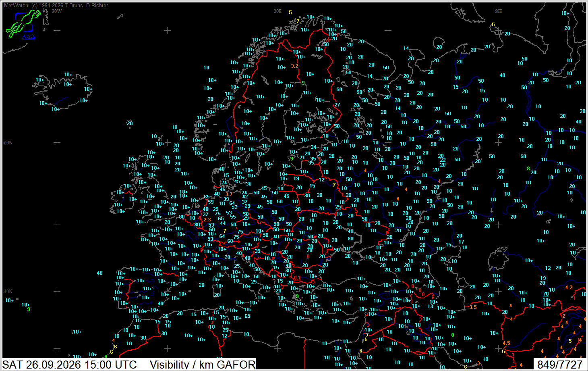This screenshot has height=371, width=588.
Task: Click the orange 4.5 visibility reading
Action: (x=507, y=343)
